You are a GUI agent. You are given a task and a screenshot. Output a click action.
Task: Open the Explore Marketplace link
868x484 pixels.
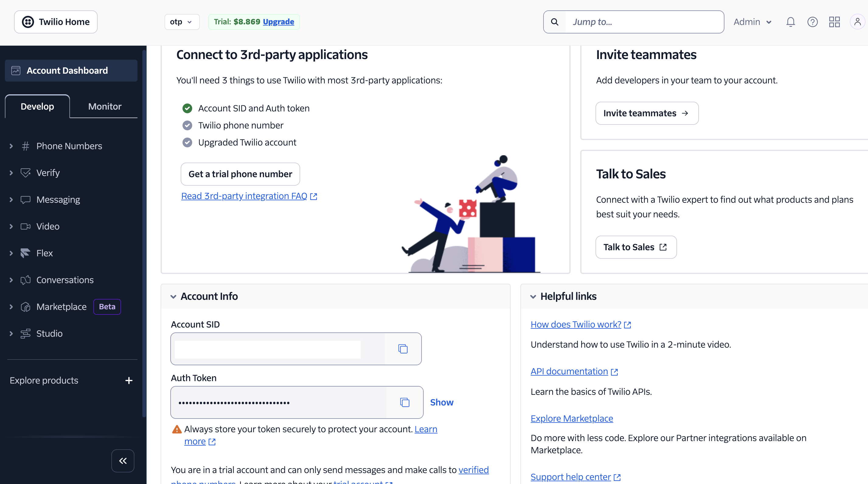tap(572, 419)
